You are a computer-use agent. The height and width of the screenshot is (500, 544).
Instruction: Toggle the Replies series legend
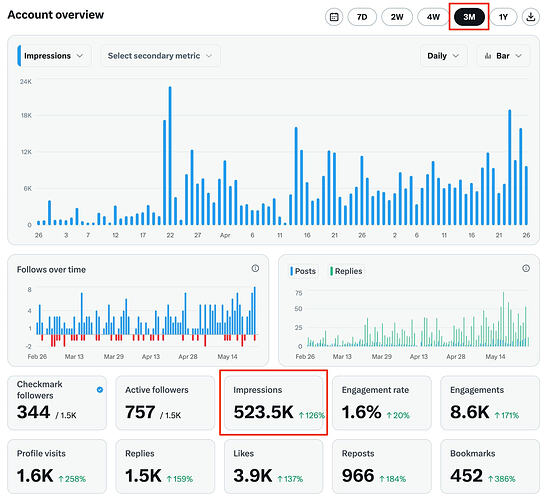click(346, 271)
